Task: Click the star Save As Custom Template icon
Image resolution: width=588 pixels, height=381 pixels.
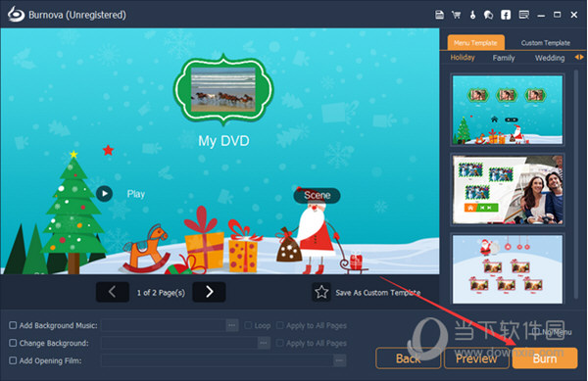Action: click(x=321, y=292)
